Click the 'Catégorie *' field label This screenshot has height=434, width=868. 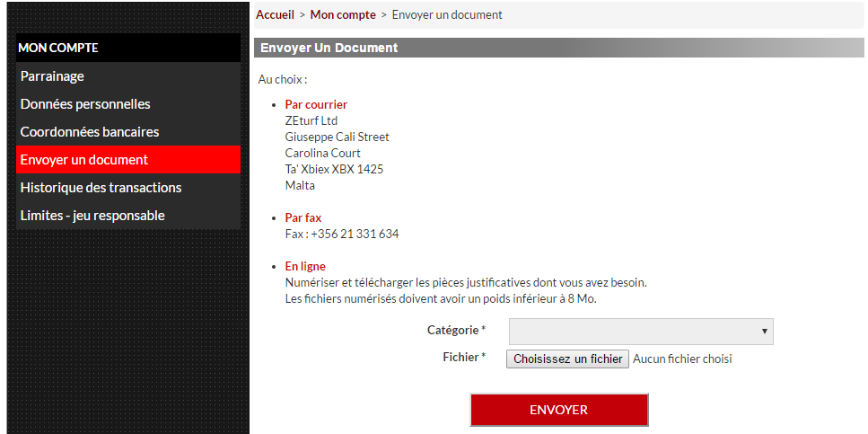tap(456, 331)
